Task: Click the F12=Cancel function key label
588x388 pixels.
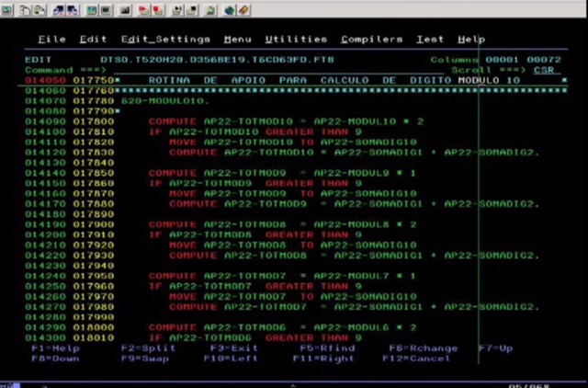Action: click(x=416, y=359)
